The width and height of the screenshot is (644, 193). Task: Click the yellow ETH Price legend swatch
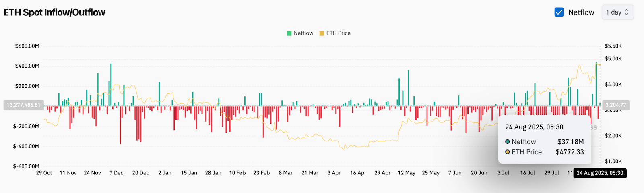tap(322, 33)
